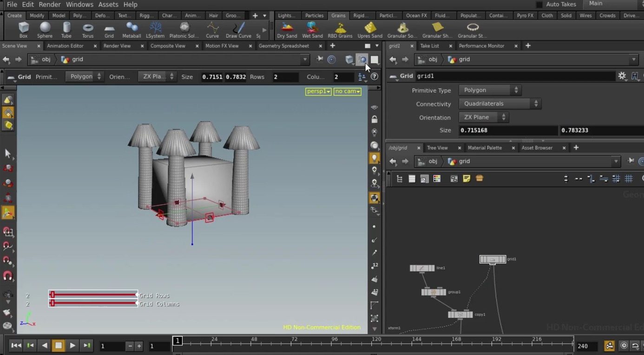
Task: Select the Metaball shelf tool
Action: [x=131, y=30]
